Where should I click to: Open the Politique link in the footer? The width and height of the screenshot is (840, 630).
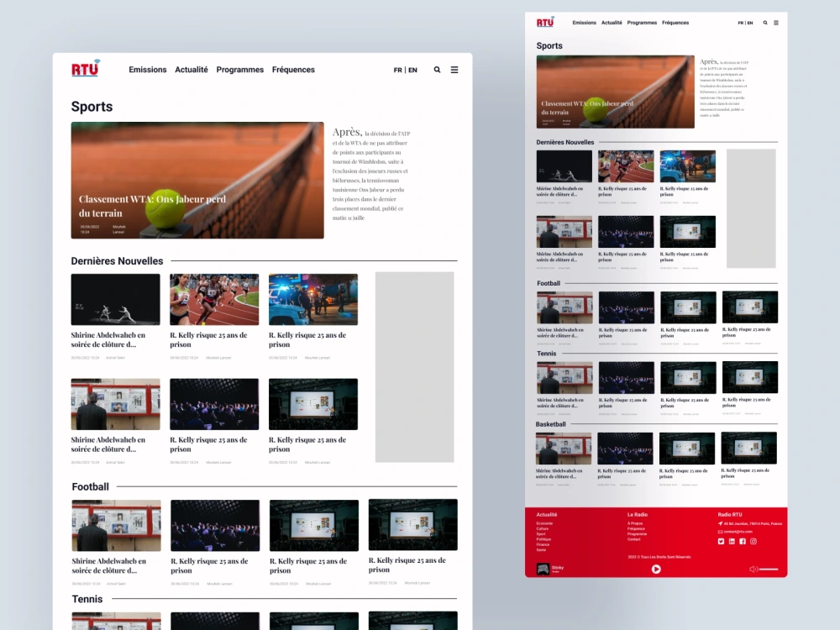click(x=543, y=539)
